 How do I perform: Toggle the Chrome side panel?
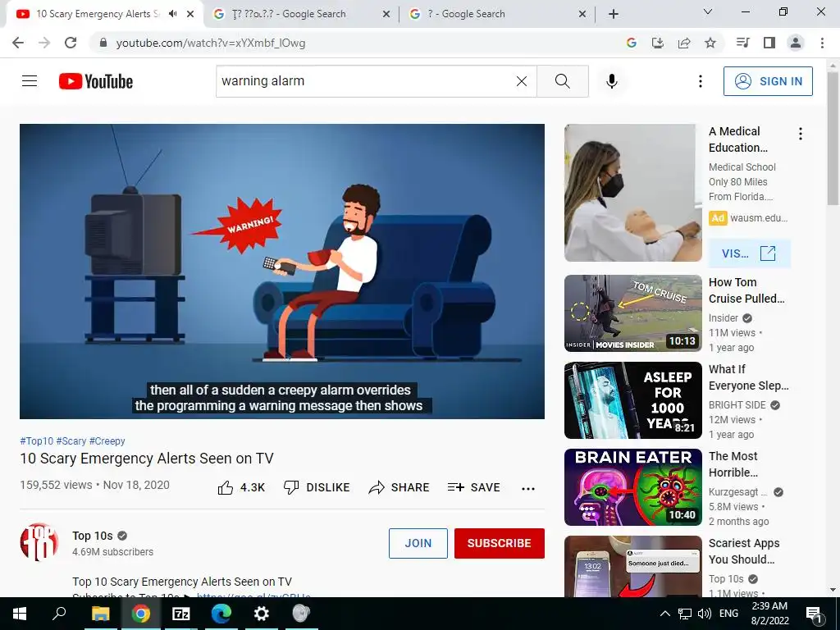coord(769,43)
